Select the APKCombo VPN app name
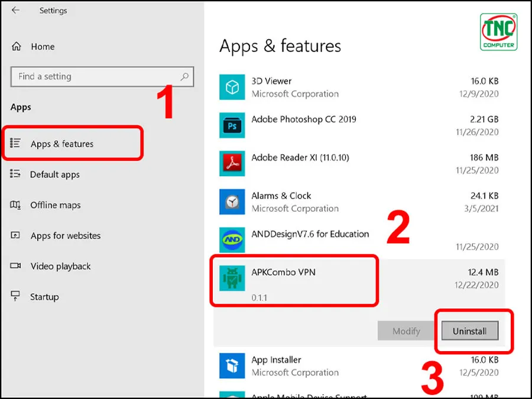 tap(283, 272)
